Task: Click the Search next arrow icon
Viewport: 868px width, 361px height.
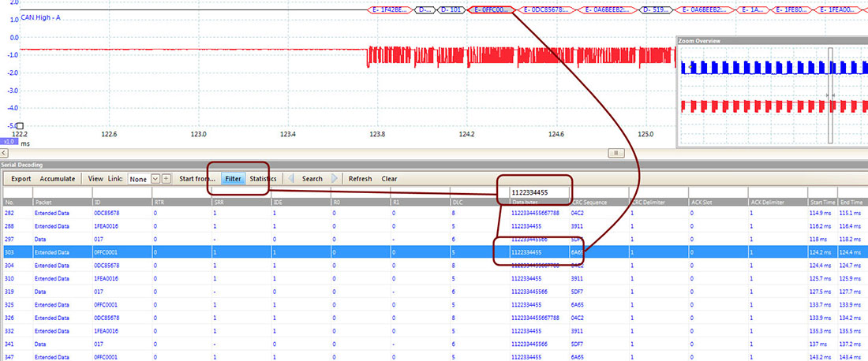Action: 335,179
